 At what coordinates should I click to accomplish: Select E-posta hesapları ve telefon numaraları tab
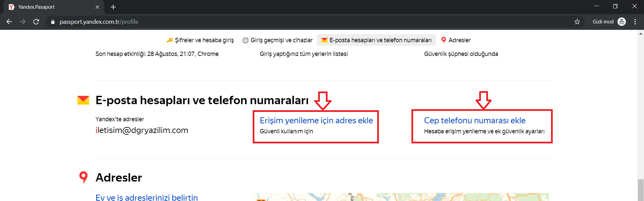click(x=377, y=40)
